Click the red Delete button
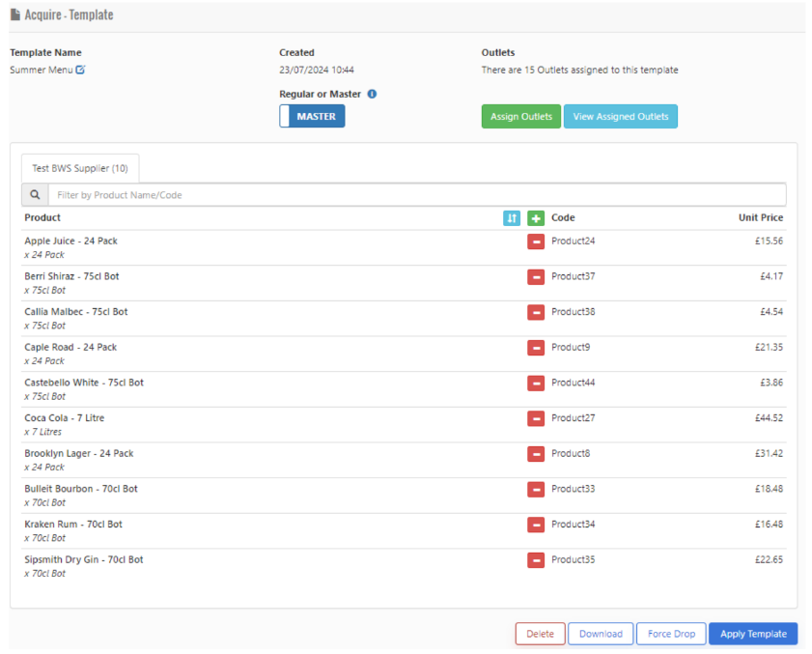This screenshot has width=812, height=654. [540, 634]
